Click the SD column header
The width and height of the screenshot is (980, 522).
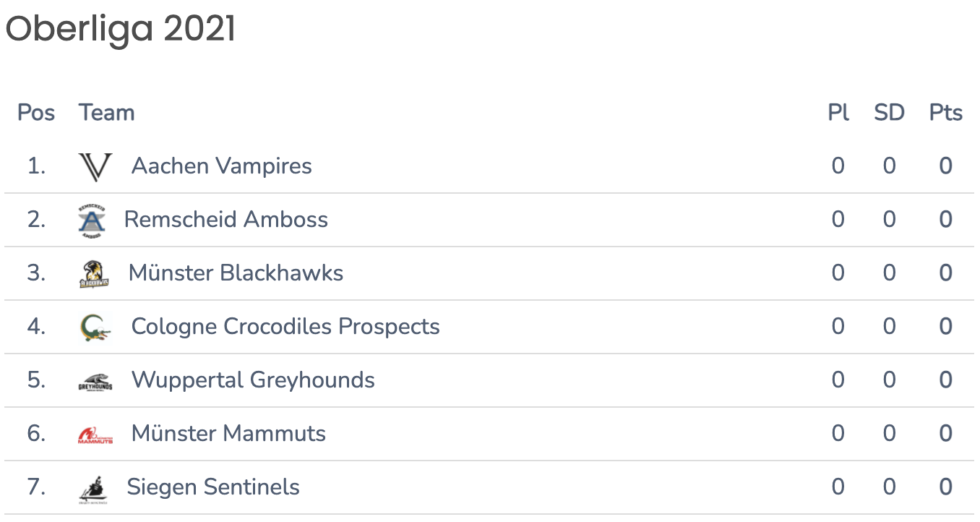pos(889,113)
